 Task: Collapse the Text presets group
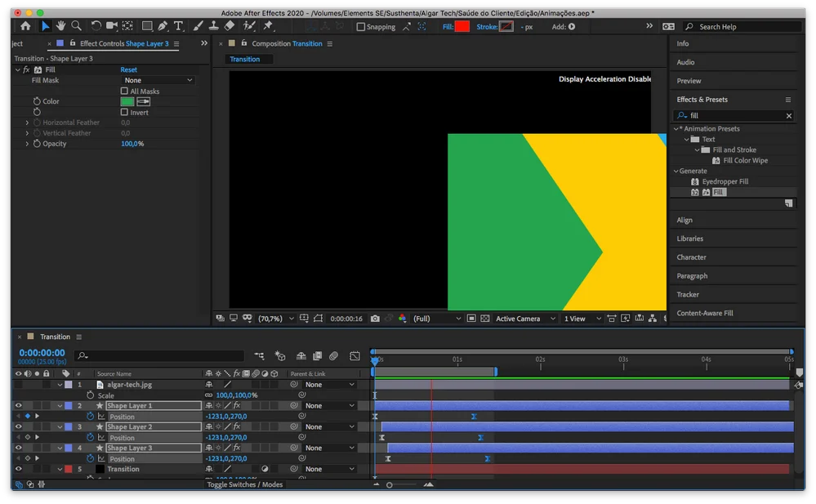tap(687, 139)
